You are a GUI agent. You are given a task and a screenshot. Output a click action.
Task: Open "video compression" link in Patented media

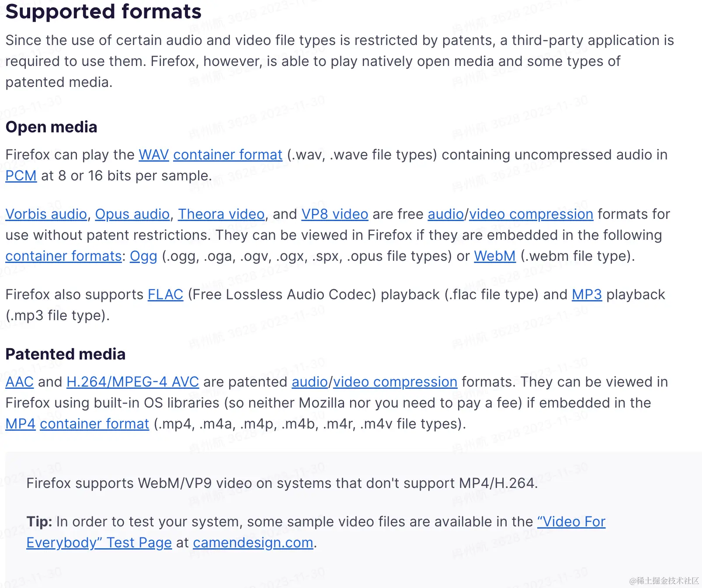[x=395, y=382]
